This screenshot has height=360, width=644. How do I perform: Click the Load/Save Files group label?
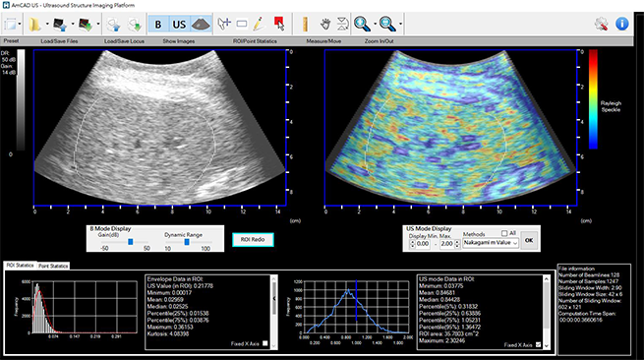pyautogui.click(x=59, y=41)
